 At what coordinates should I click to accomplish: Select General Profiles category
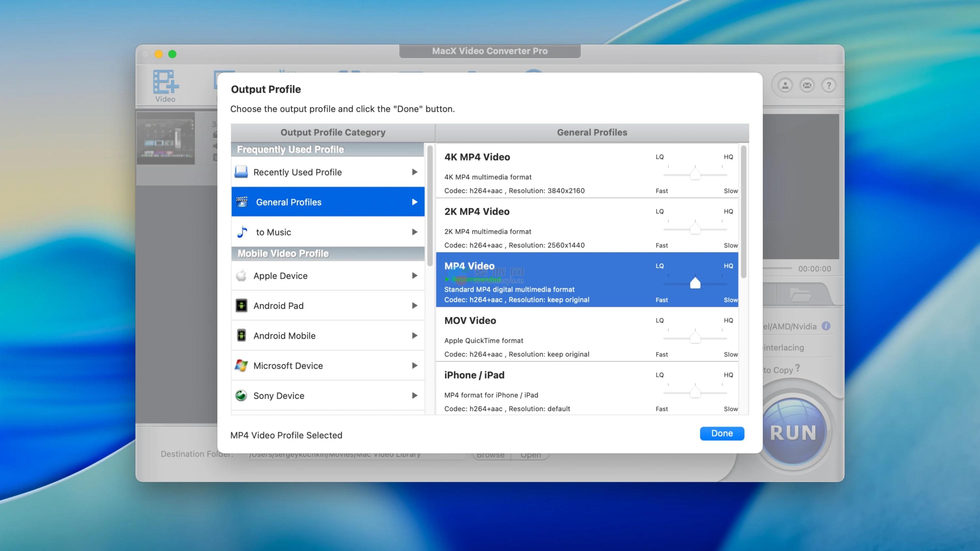coord(328,202)
